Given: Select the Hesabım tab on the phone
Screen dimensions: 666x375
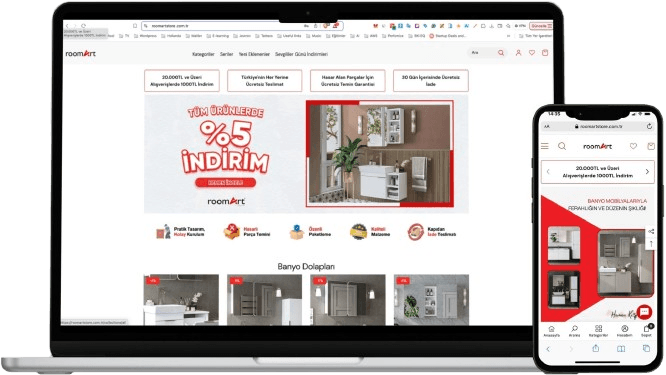Looking at the screenshot, I should click(x=624, y=331).
